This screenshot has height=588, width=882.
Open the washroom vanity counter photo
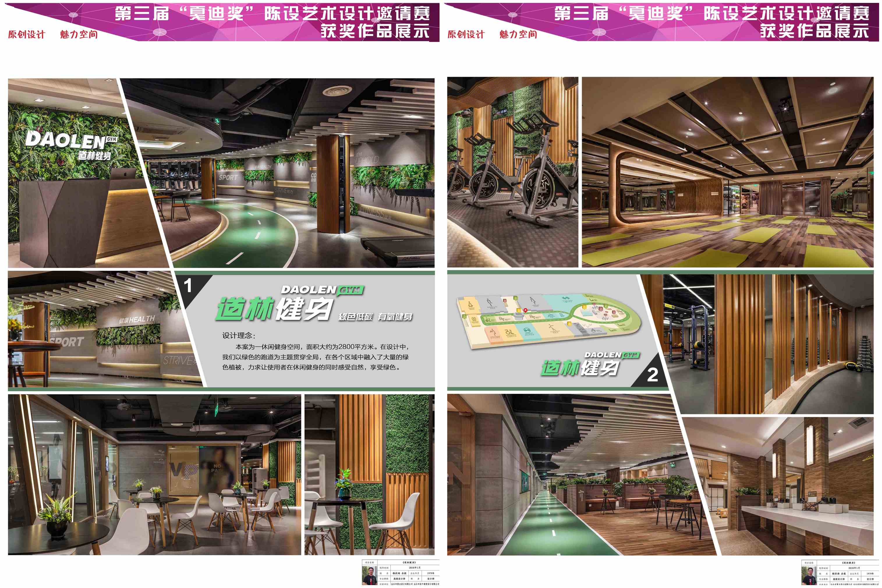[x=784, y=486]
